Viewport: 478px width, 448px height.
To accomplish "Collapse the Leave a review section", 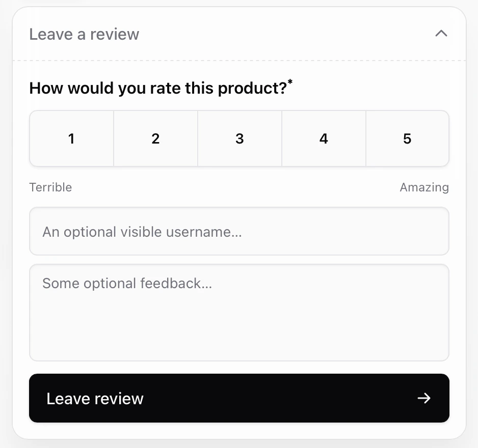I will point(441,34).
